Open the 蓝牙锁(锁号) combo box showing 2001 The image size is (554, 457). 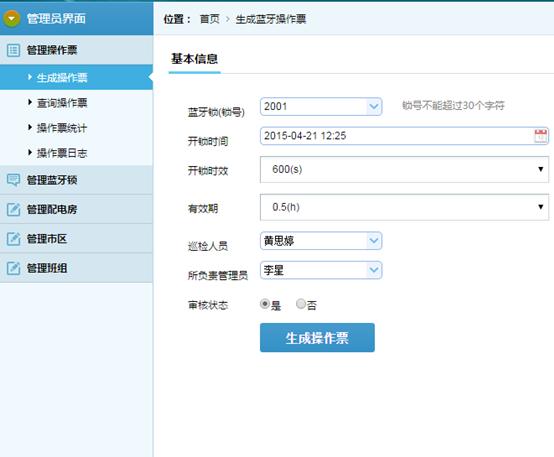click(x=321, y=106)
